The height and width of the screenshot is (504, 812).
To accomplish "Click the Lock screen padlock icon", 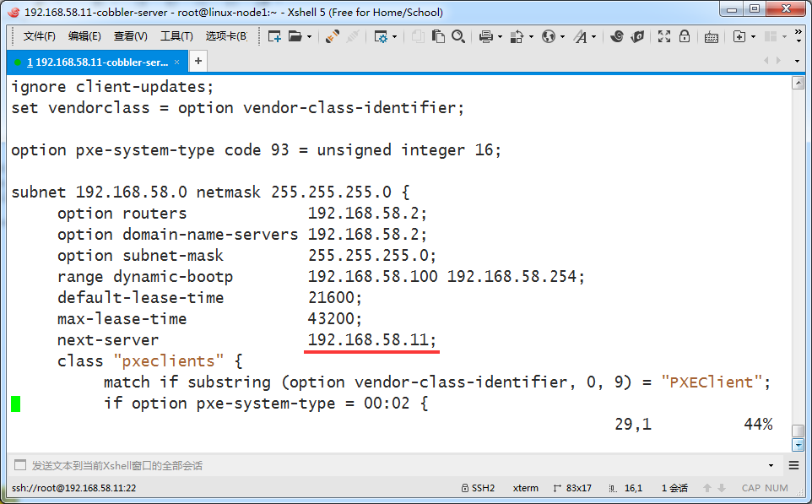I will (x=685, y=36).
